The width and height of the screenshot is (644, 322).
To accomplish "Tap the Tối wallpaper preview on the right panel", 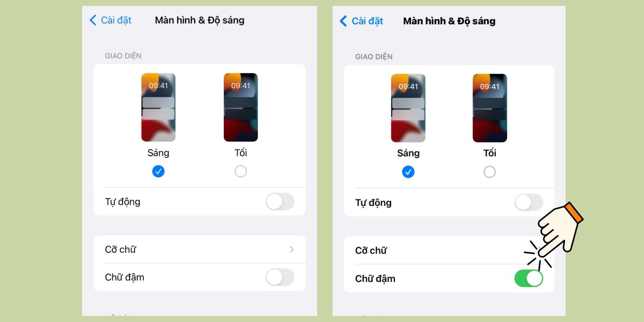I will [490, 107].
